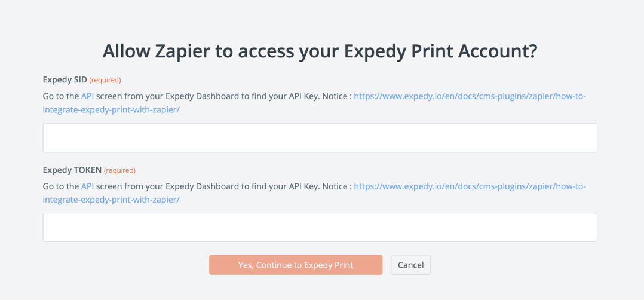Click the "Notice :" text in TOKEN description

336,186
